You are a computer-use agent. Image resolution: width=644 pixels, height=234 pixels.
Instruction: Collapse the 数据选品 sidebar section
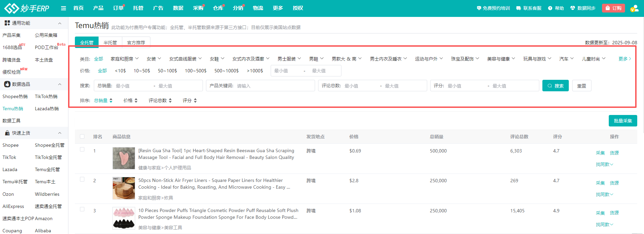[x=60, y=84]
